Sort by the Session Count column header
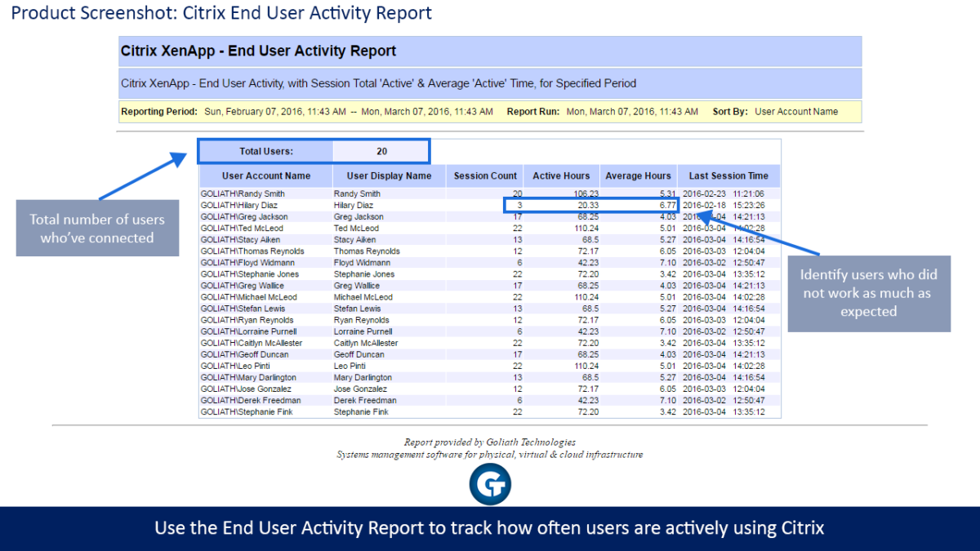 [x=484, y=176]
